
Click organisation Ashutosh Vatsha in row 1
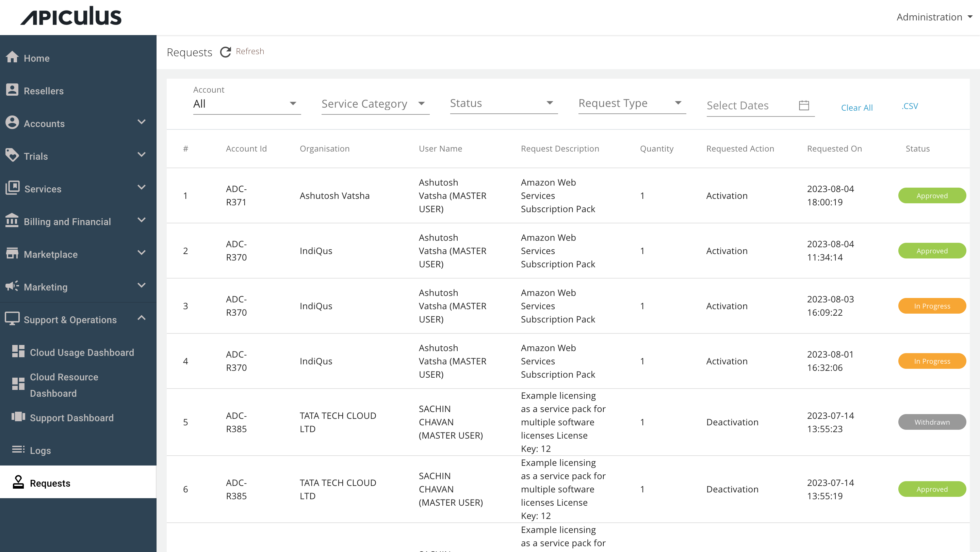tap(334, 196)
